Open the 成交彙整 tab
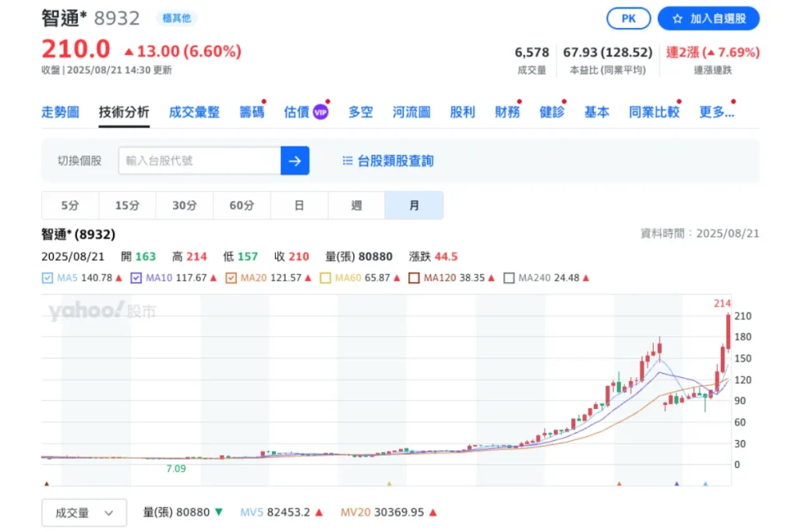The height and width of the screenshot is (532, 798). pos(194,112)
